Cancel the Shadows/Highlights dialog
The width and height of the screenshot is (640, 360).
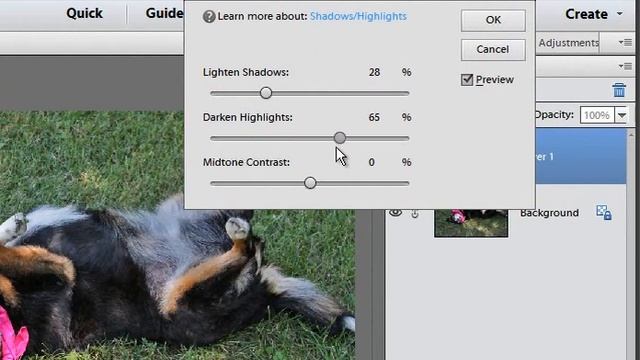point(493,49)
